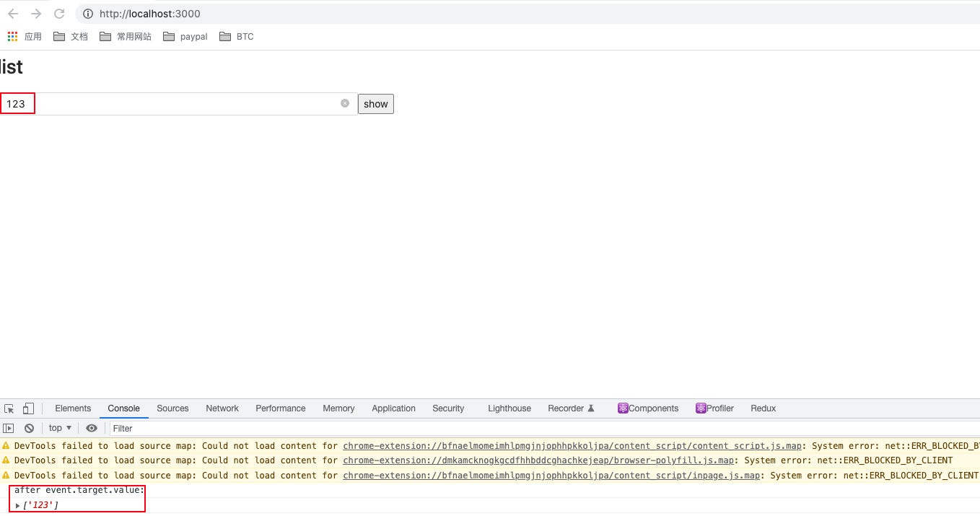Switch to the Network panel
Image resolution: width=980 pixels, height=516 pixels.
click(x=222, y=408)
